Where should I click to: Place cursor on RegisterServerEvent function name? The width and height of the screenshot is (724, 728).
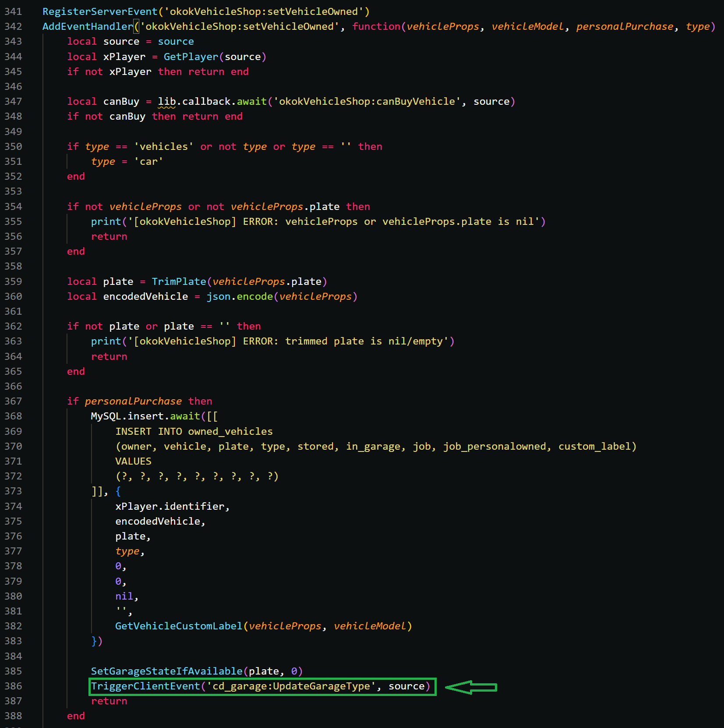coord(100,11)
